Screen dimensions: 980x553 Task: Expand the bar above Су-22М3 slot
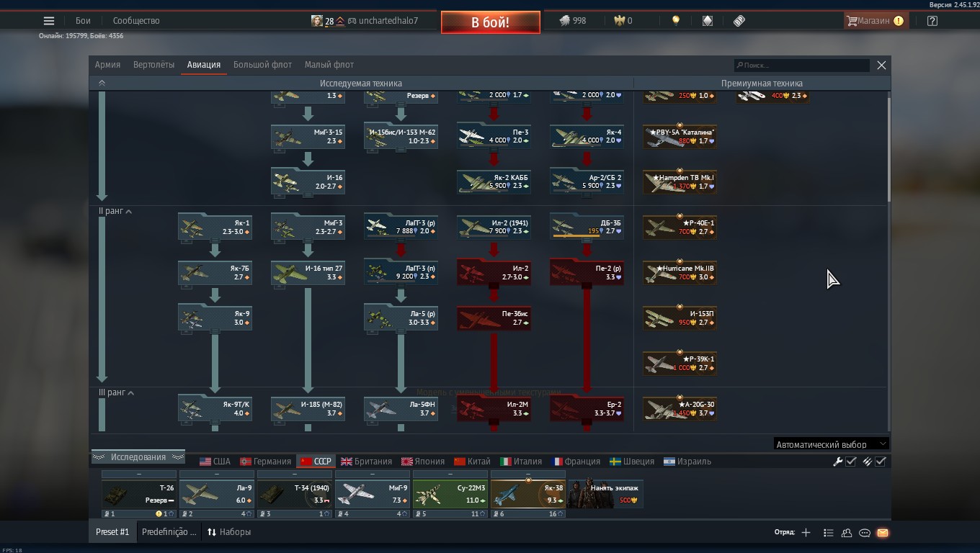[x=450, y=475]
